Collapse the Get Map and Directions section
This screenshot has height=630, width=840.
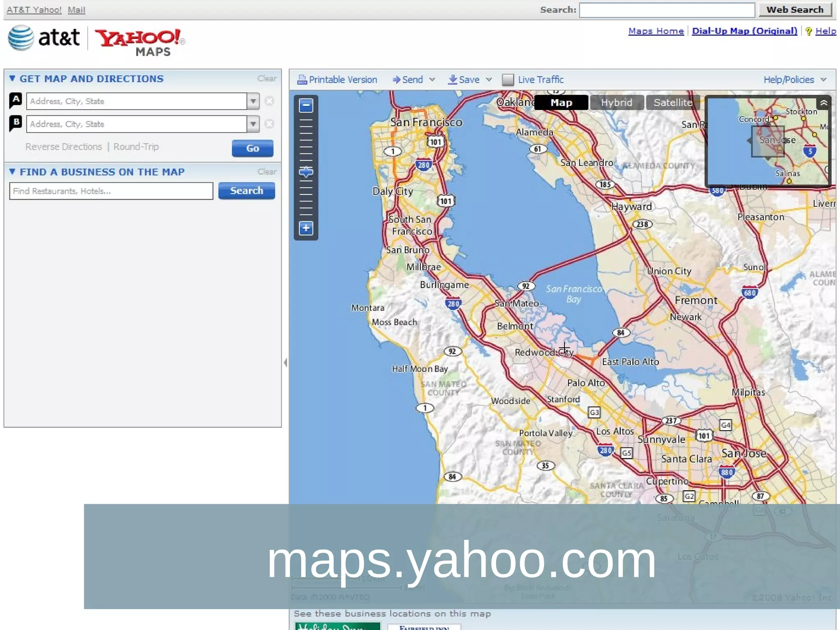point(12,78)
